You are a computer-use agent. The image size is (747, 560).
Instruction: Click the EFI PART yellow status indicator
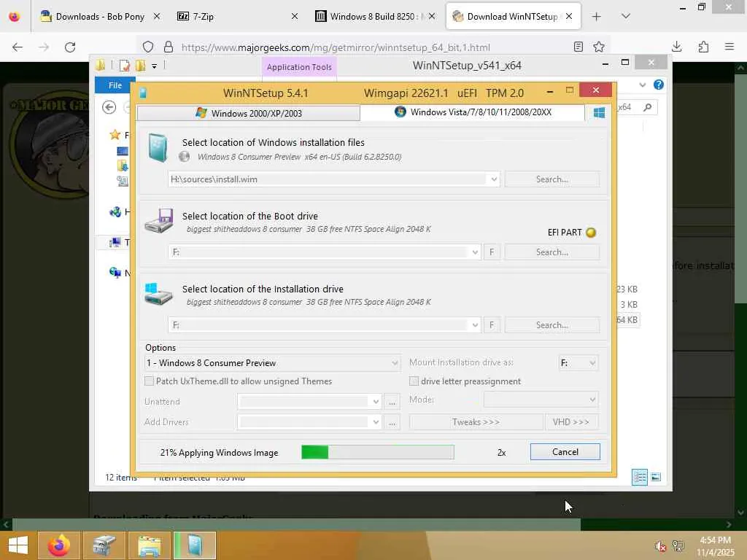591,233
